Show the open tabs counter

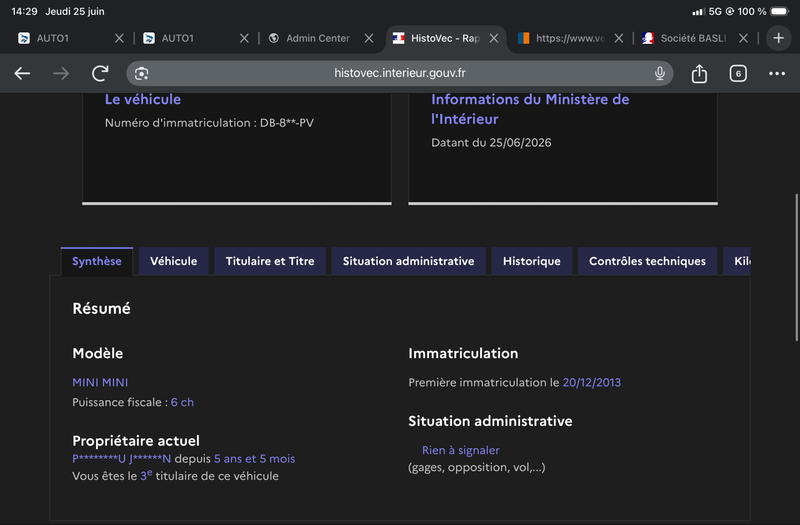[738, 73]
